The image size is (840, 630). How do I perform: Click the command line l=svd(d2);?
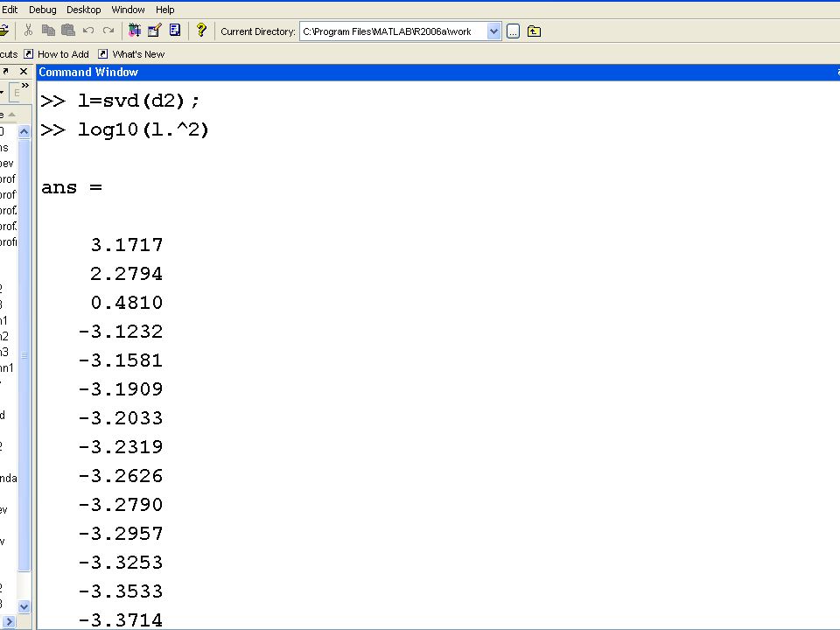(139, 101)
